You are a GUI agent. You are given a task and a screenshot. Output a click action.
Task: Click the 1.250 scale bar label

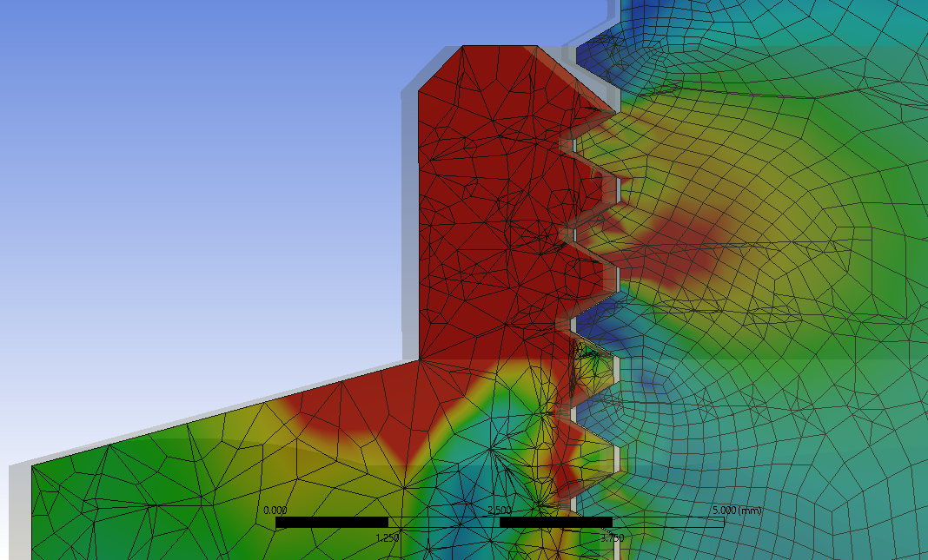[387, 537]
